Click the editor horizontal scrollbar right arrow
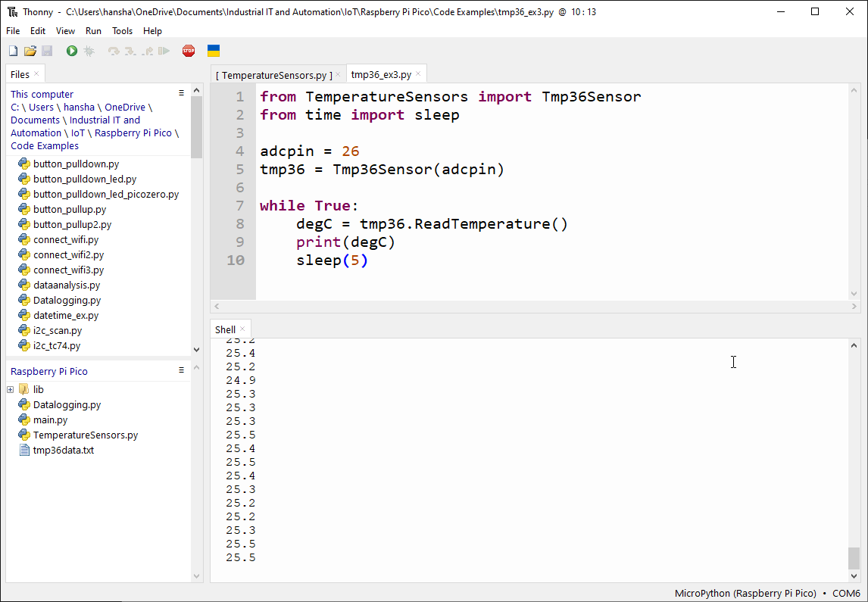The width and height of the screenshot is (868, 602). [854, 306]
